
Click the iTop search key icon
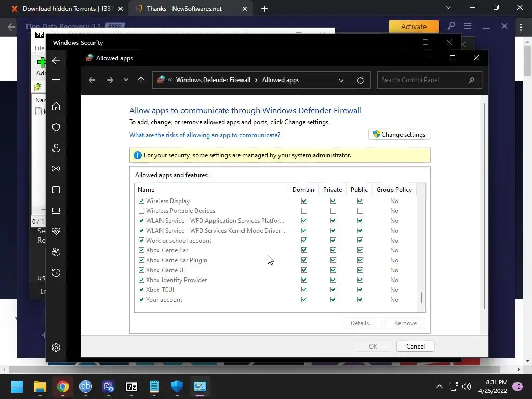pos(451,26)
